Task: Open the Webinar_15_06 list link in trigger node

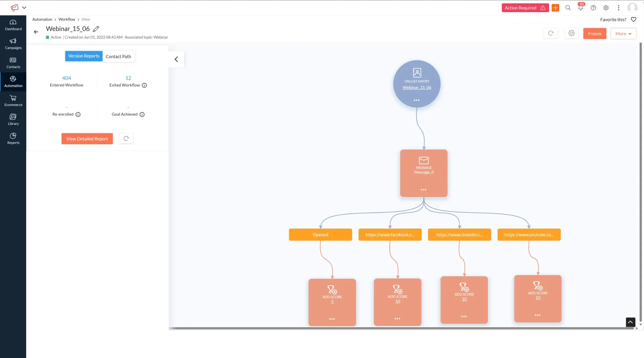Action: (417, 88)
